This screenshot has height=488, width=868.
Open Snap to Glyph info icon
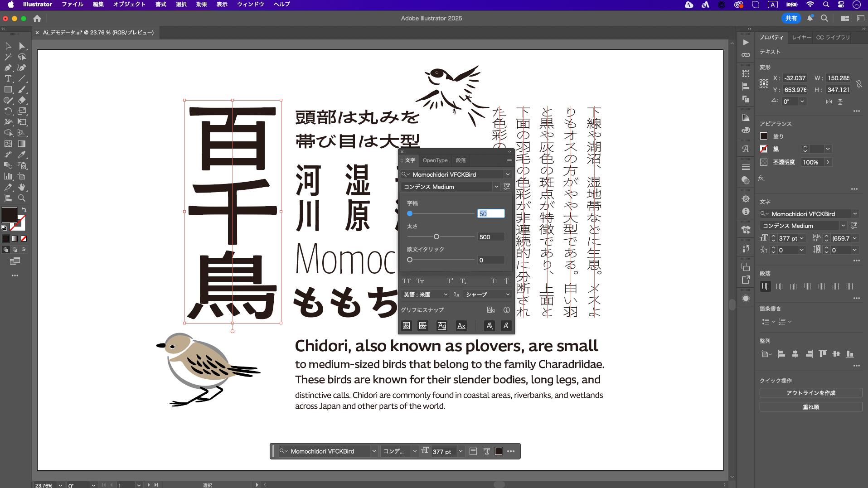[x=506, y=310]
